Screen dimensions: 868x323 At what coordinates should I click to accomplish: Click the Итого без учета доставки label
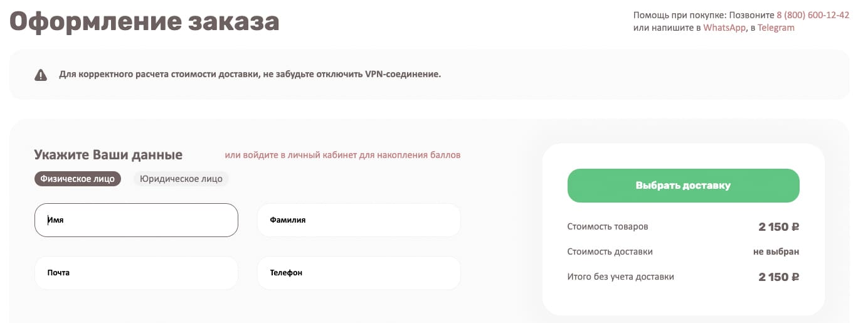pos(620,277)
